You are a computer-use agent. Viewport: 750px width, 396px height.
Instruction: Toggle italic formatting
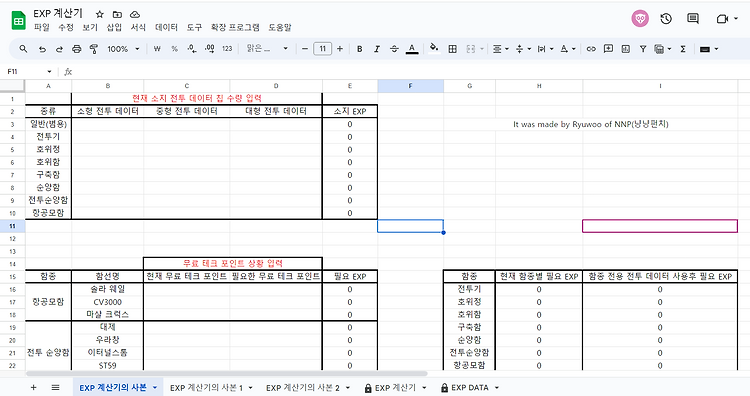[377, 49]
